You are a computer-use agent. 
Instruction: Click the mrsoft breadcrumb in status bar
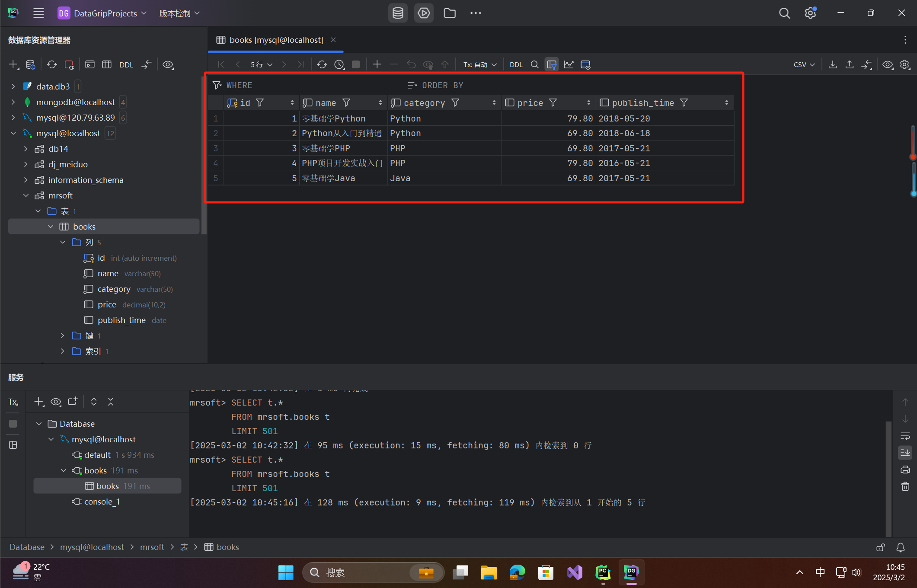click(152, 547)
